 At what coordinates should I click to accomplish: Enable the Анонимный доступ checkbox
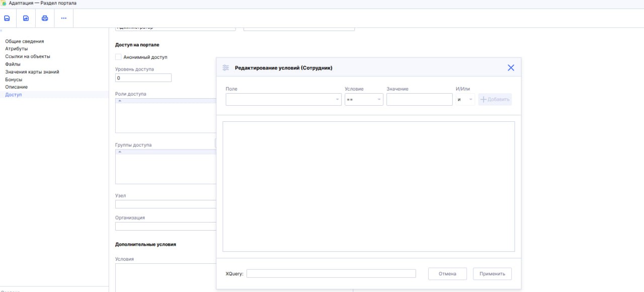click(118, 57)
